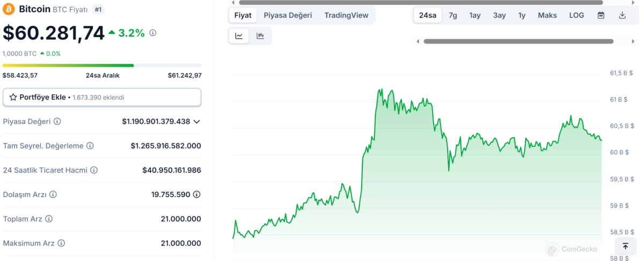The image size is (644, 261).
Task: Expand Piyasa Değeri chevron
Action: click(x=196, y=122)
